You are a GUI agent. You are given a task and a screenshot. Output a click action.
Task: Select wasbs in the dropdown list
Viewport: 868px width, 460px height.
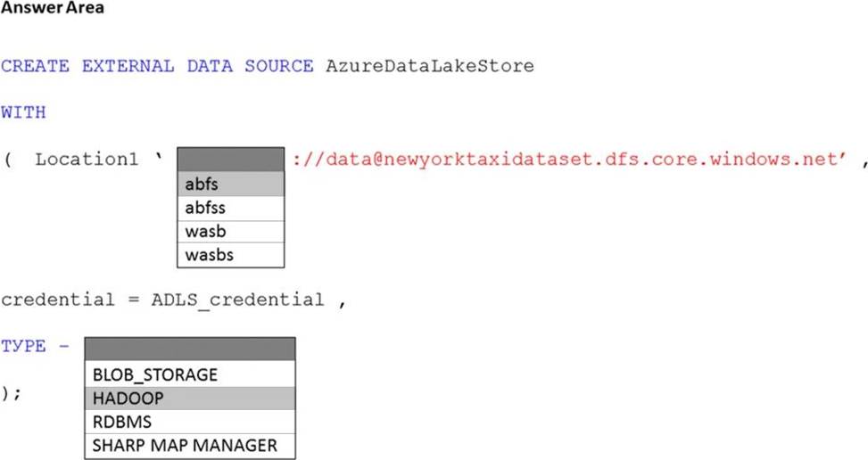[231, 255]
